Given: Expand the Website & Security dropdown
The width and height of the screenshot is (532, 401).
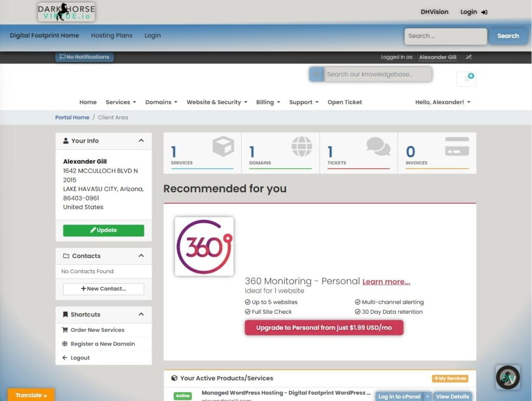Looking at the screenshot, I should coord(217,102).
